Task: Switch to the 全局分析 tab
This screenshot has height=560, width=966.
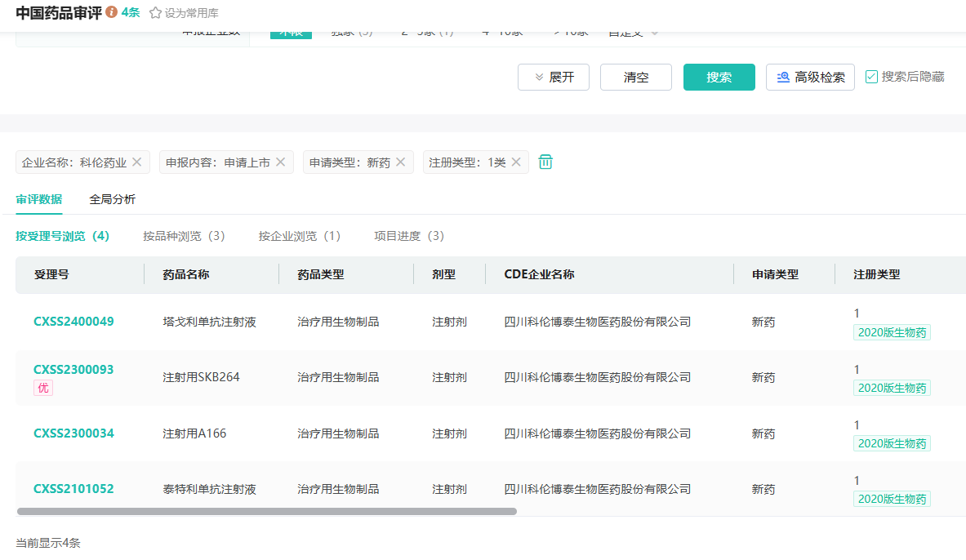Action: (113, 199)
